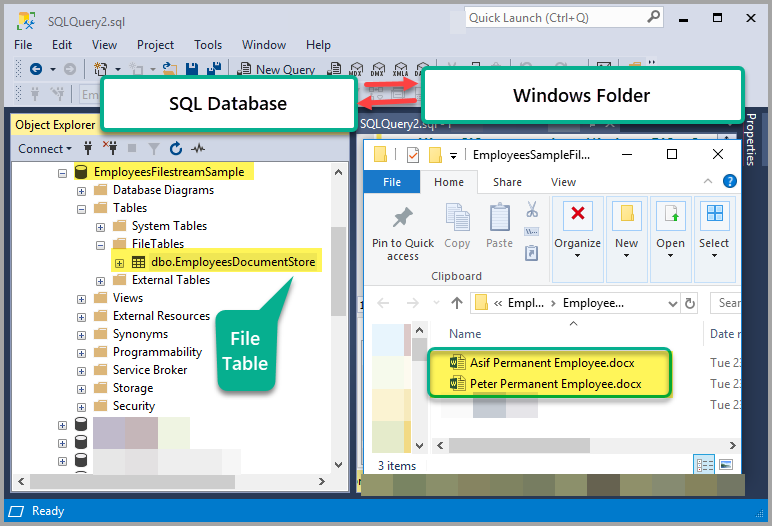Switch to the Explorer Share tab
Image resolution: width=772 pixels, height=526 pixels.
(x=507, y=182)
